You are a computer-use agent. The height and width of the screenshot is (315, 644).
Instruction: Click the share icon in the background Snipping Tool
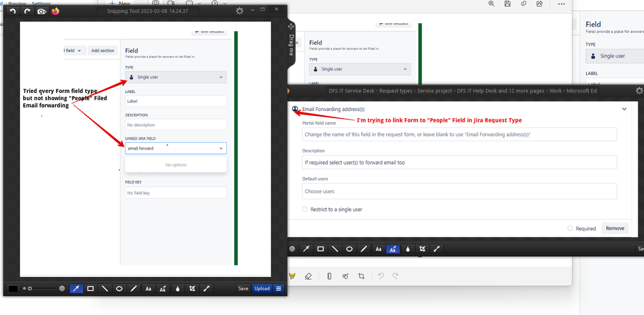pos(540,4)
